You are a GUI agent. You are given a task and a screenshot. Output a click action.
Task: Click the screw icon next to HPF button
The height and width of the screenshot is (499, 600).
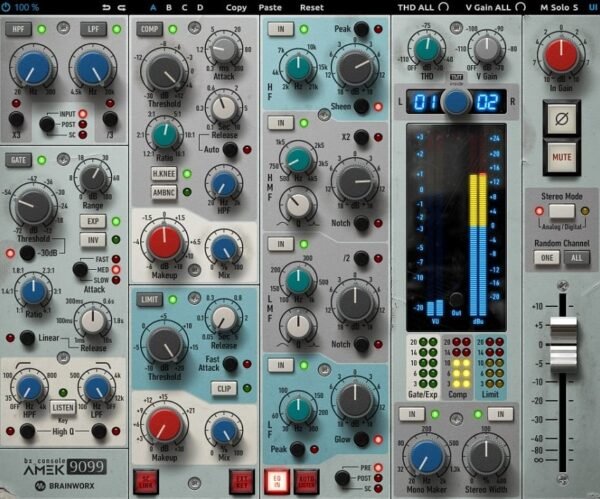coord(63,28)
